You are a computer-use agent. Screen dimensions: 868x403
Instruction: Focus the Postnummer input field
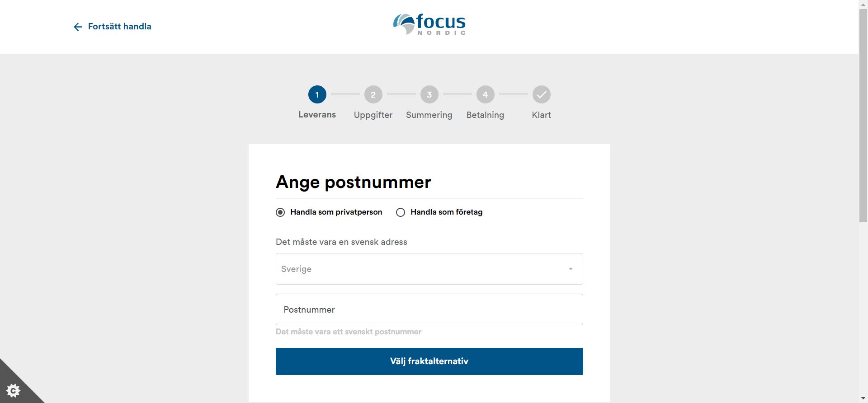click(x=429, y=309)
